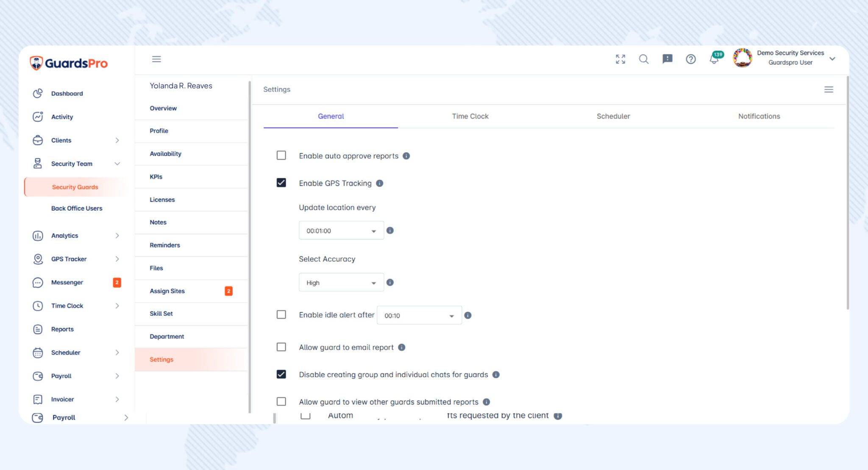Show info for auto approve reports
The height and width of the screenshot is (470, 868).
tap(406, 156)
